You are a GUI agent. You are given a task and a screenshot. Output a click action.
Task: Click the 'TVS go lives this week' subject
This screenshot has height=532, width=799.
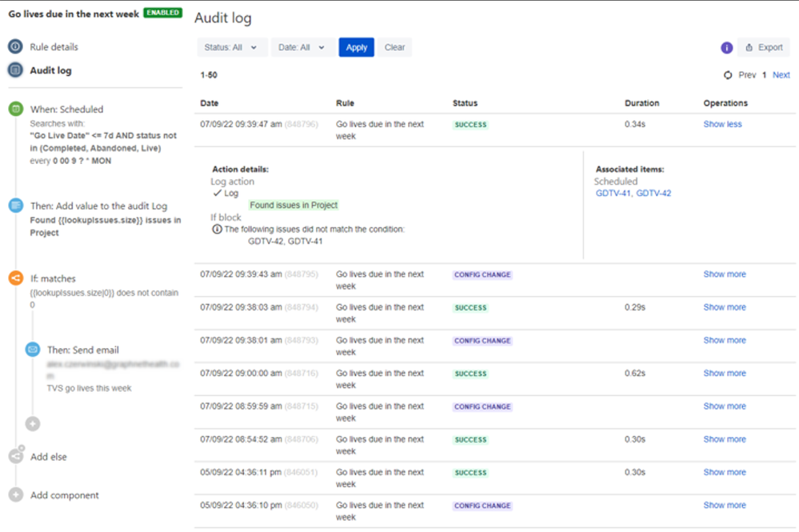tap(89, 388)
